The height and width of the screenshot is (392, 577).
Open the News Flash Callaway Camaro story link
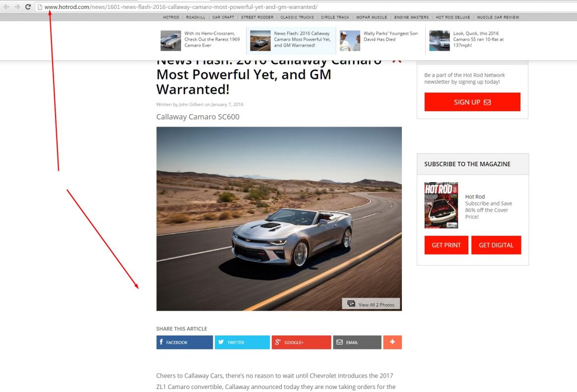pos(302,39)
